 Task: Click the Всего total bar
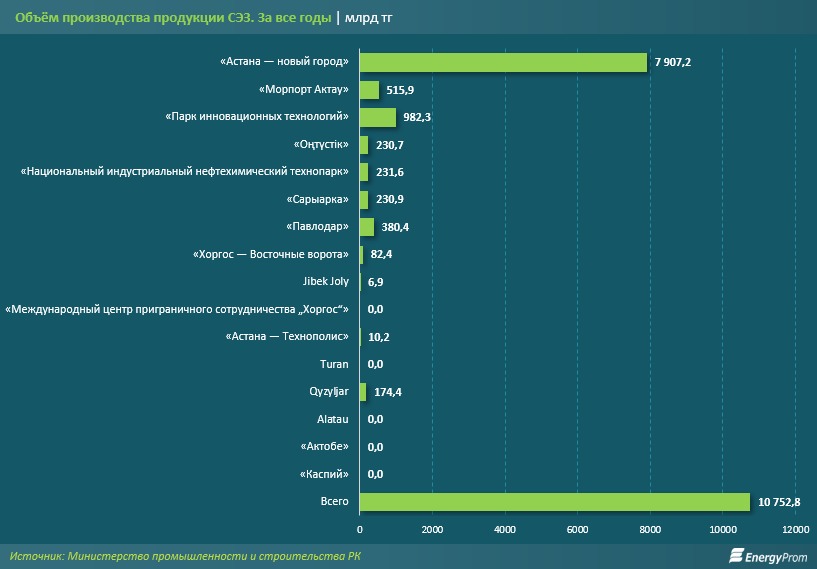point(554,501)
